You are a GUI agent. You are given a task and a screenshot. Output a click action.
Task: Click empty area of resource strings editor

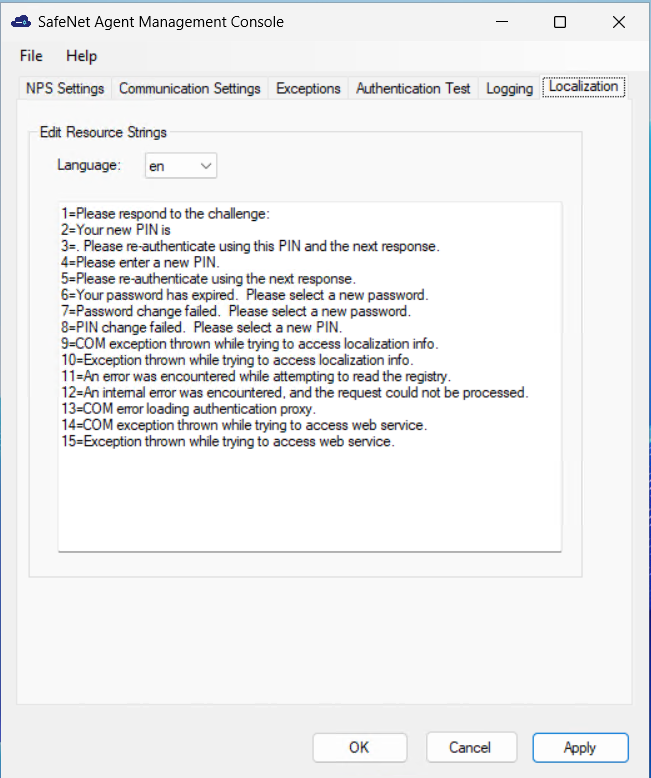click(310, 499)
